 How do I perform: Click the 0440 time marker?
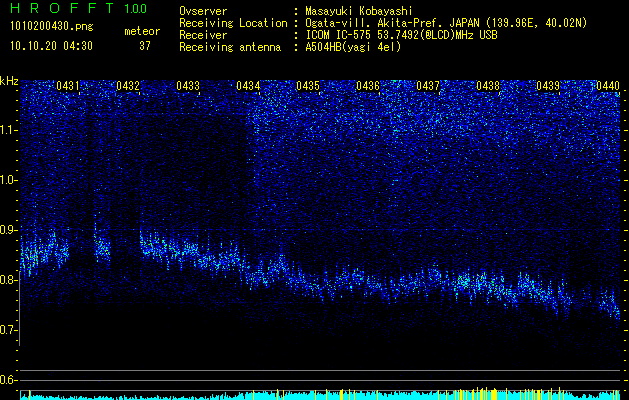point(608,86)
